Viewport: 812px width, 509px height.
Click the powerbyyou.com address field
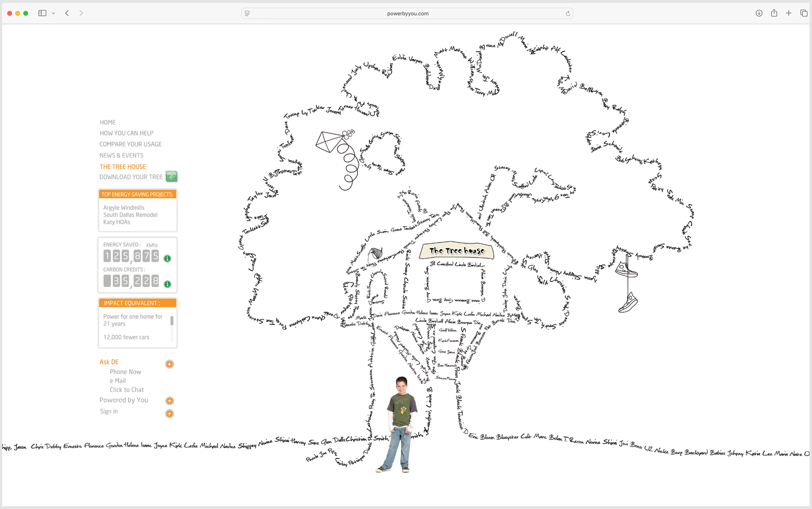[407, 13]
